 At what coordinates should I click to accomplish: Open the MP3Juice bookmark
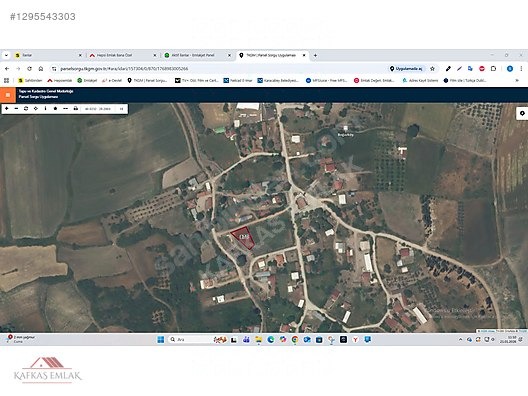coord(326,80)
